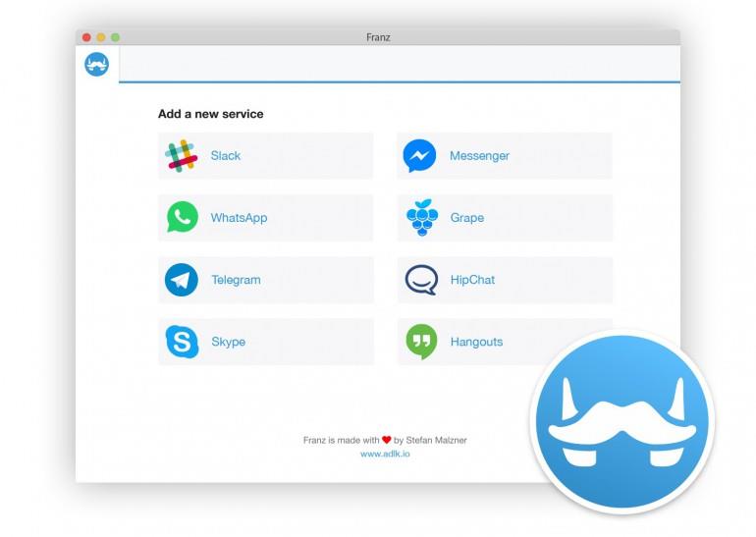
Task: Click the 'WhatsApp' service name text
Action: click(239, 218)
